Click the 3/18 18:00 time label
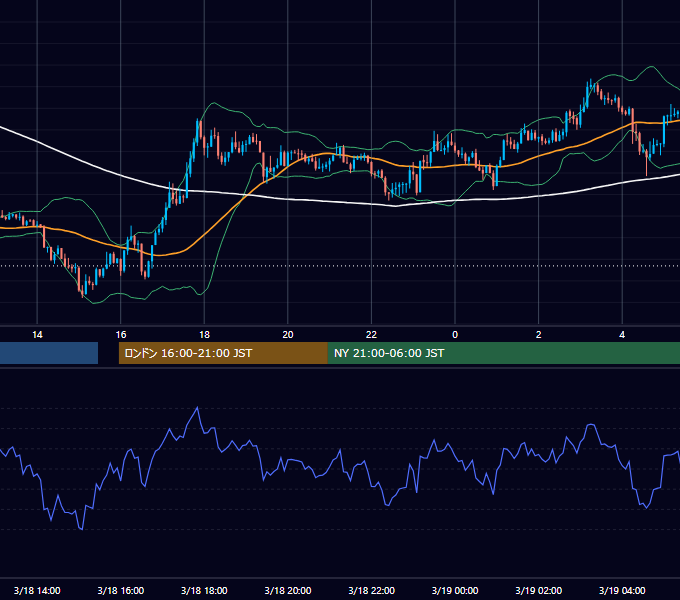 click(x=204, y=590)
